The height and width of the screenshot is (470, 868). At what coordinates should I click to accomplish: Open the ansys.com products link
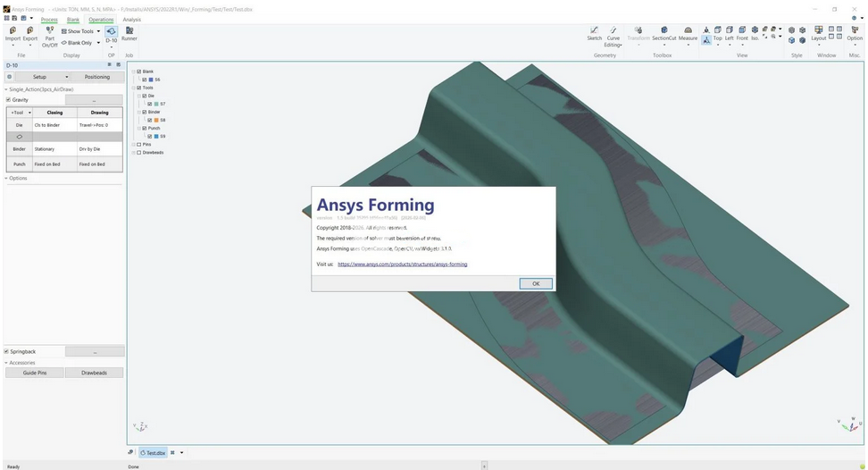click(402, 264)
